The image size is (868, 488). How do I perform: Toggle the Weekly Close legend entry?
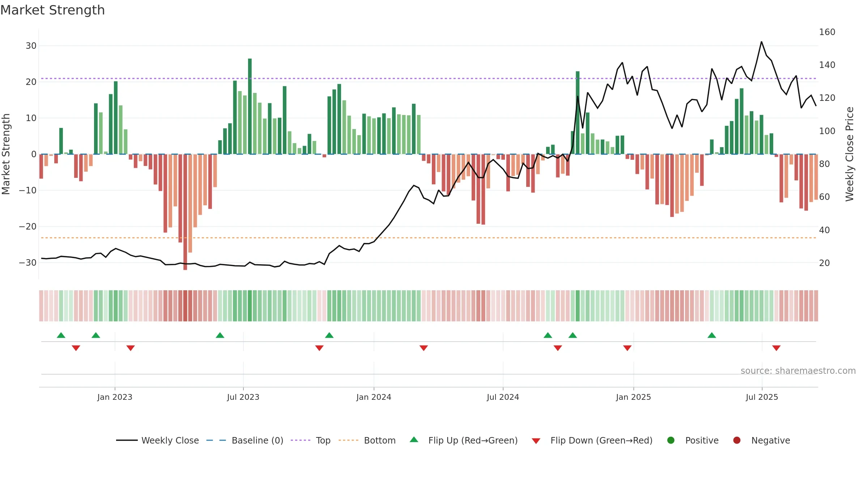(x=157, y=440)
